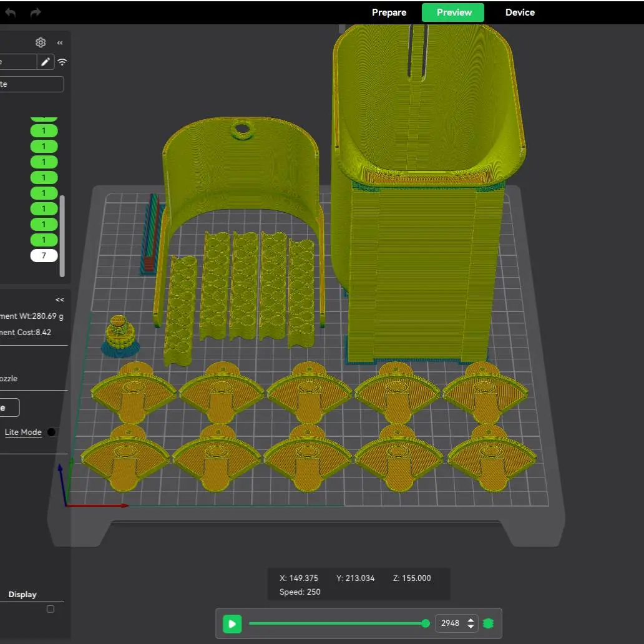Collapse the filament info panel chevron

[x=60, y=300]
